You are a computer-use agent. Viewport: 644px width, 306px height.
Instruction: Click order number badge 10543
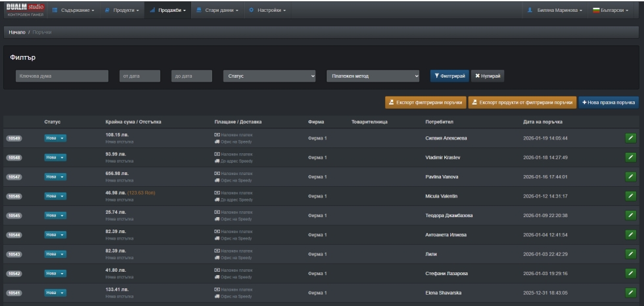pos(14,254)
